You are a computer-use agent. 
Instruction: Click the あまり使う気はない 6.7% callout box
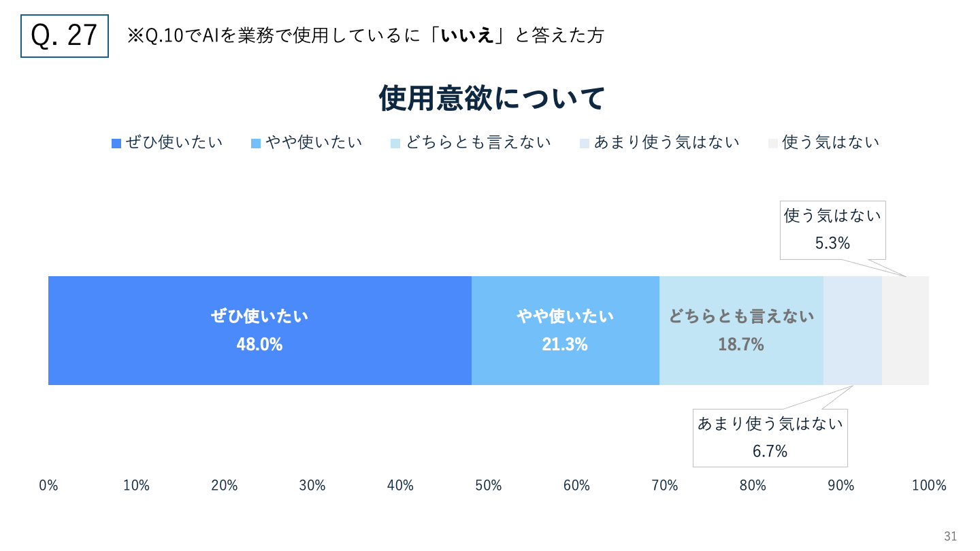(x=770, y=437)
